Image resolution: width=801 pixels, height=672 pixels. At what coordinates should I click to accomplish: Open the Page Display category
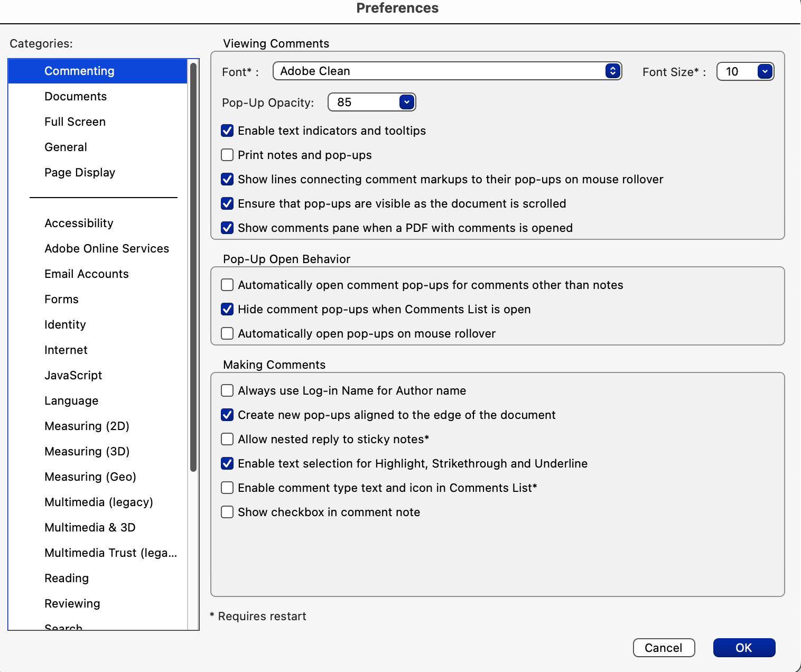(80, 172)
